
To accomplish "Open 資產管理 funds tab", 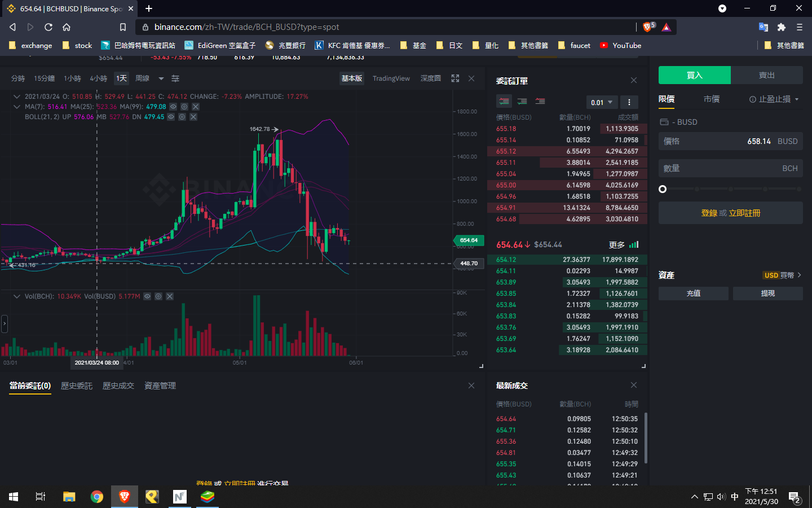I will [x=160, y=386].
